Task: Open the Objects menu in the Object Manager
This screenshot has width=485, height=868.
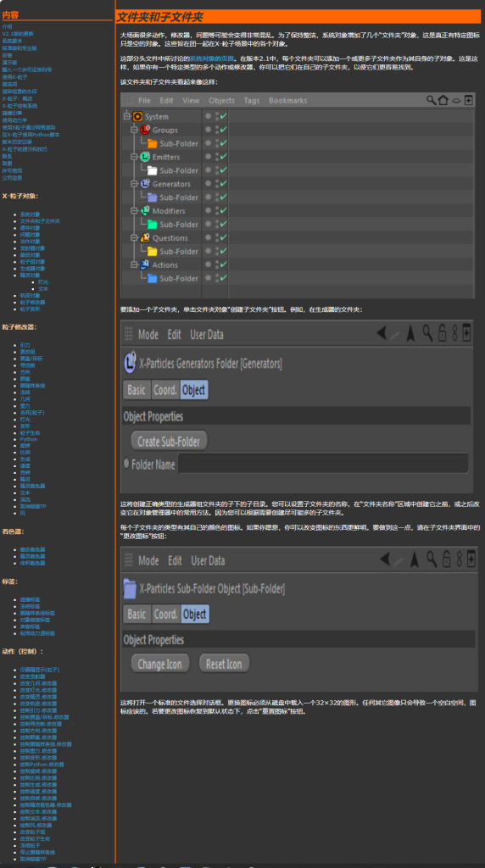Action: pyautogui.click(x=221, y=101)
